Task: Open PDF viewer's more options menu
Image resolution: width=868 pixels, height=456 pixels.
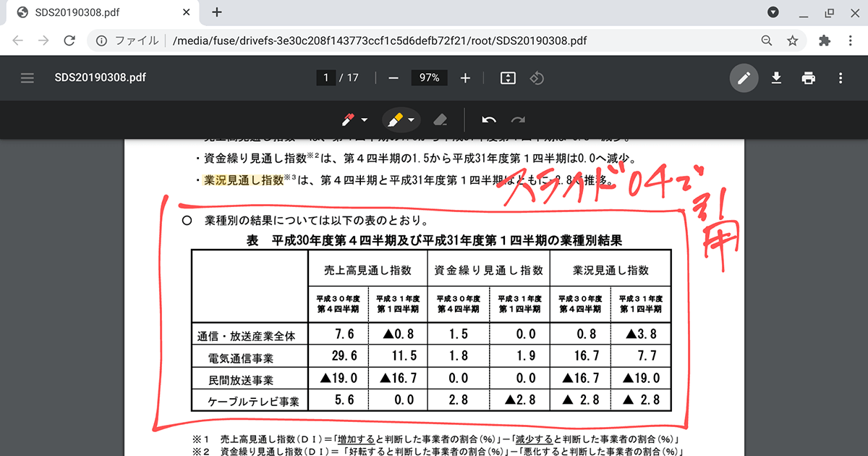Action: coord(840,77)
